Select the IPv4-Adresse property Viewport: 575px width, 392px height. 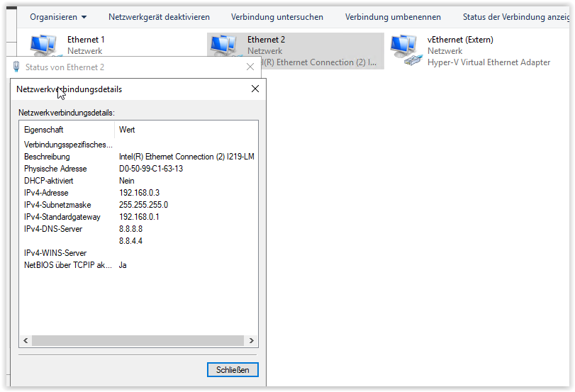46,193
